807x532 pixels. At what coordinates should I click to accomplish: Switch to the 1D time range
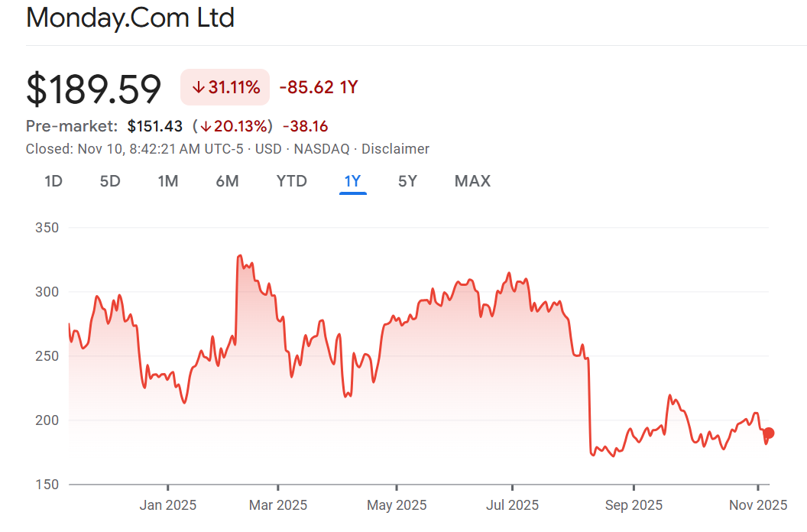(x=53, y=181)
